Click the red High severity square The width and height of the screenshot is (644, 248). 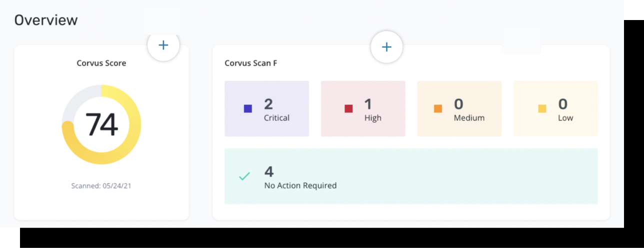(x=349, y=108)
